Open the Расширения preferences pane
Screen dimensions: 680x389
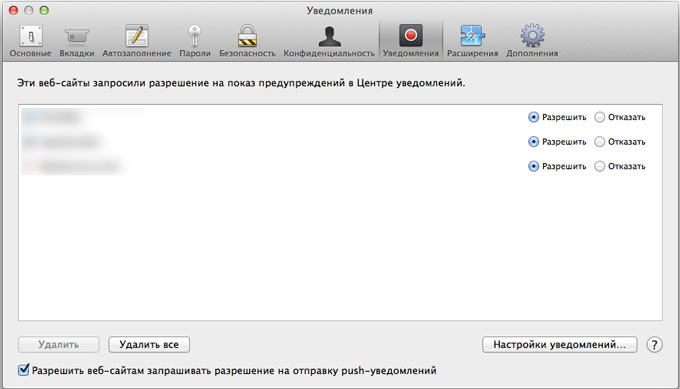[x=472, y=41]
